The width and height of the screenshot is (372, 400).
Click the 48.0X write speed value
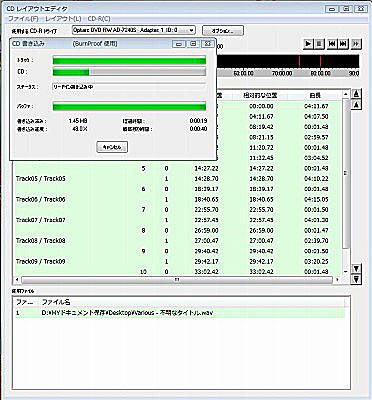coord(80,129)
